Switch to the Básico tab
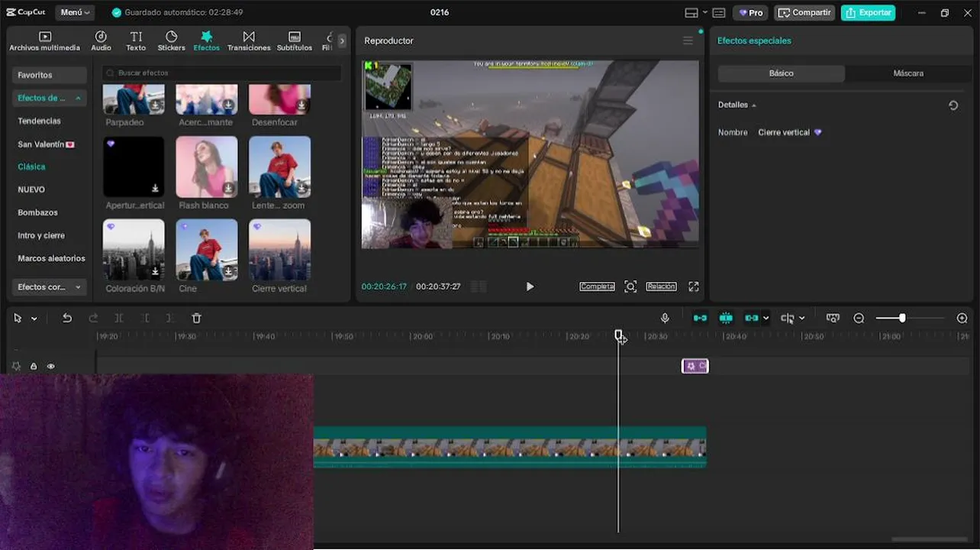980x550 pixels. (782, 73)
